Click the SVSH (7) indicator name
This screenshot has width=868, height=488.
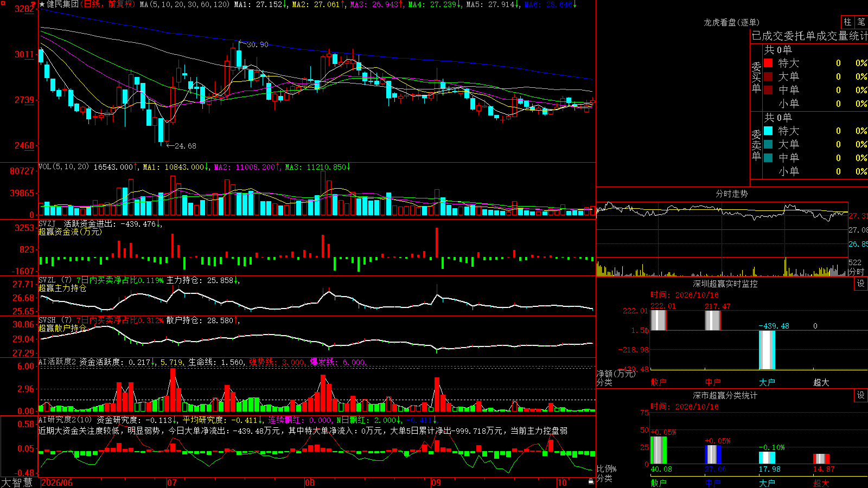click(55, 320)
